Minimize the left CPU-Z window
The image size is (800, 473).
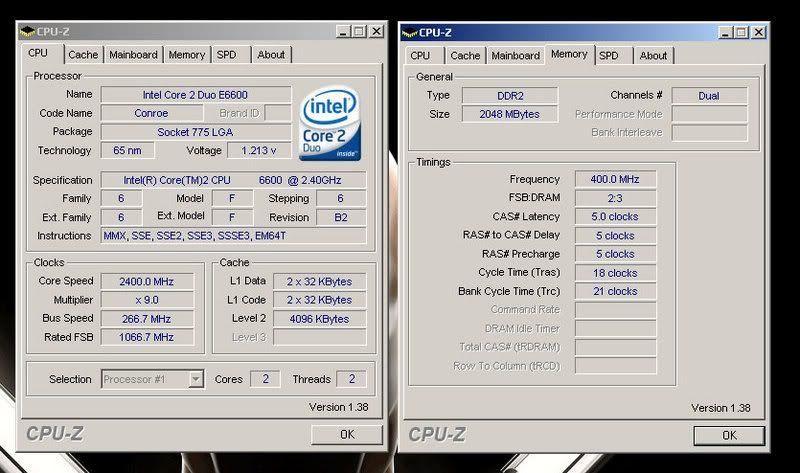click(343, 32)
